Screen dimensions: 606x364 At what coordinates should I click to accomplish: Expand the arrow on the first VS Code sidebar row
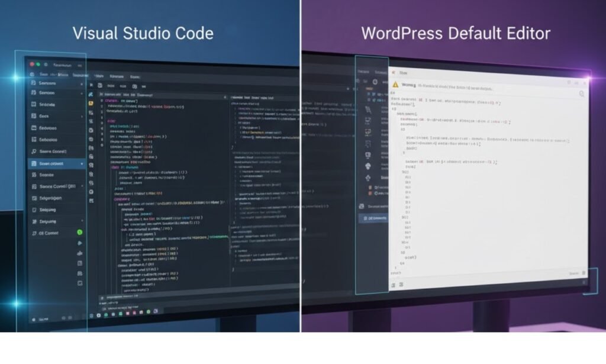pyautogui.click(x=82, y=84)
